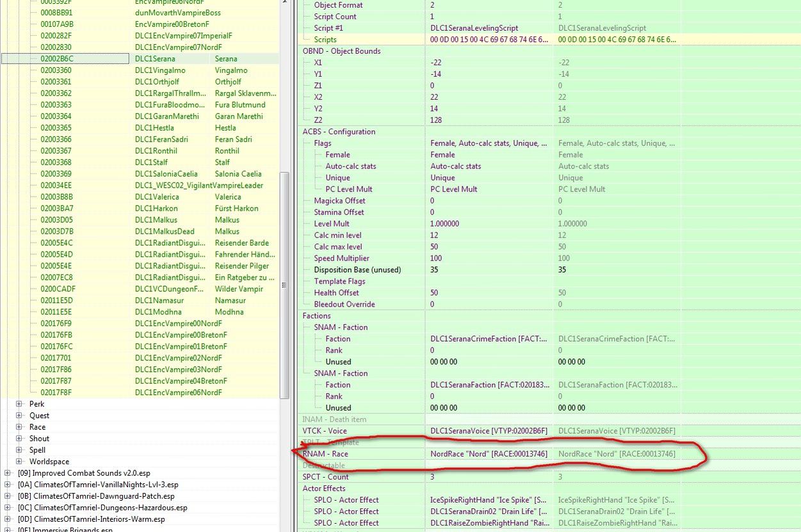Select the Speed Multiplier value 100
The width and height of the screenshot is (801, 532).
coord(437,259)
